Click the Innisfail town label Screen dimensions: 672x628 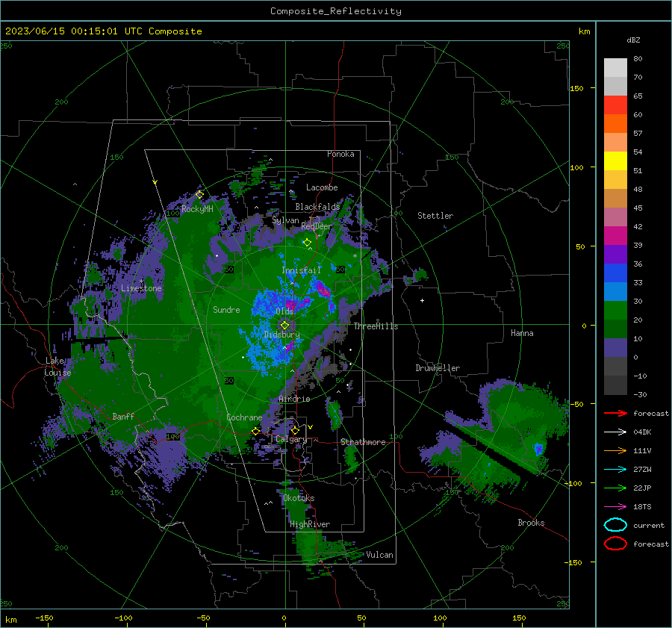(302, 270)
